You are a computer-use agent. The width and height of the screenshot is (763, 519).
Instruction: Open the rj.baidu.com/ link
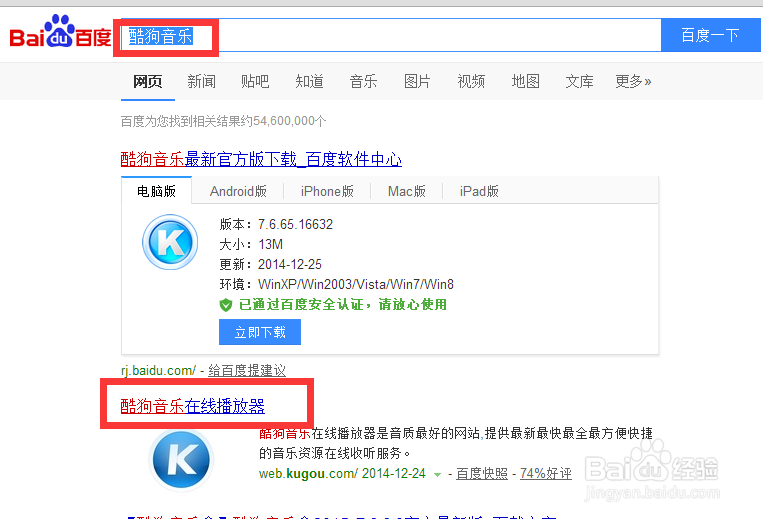(x=159, y=371)
